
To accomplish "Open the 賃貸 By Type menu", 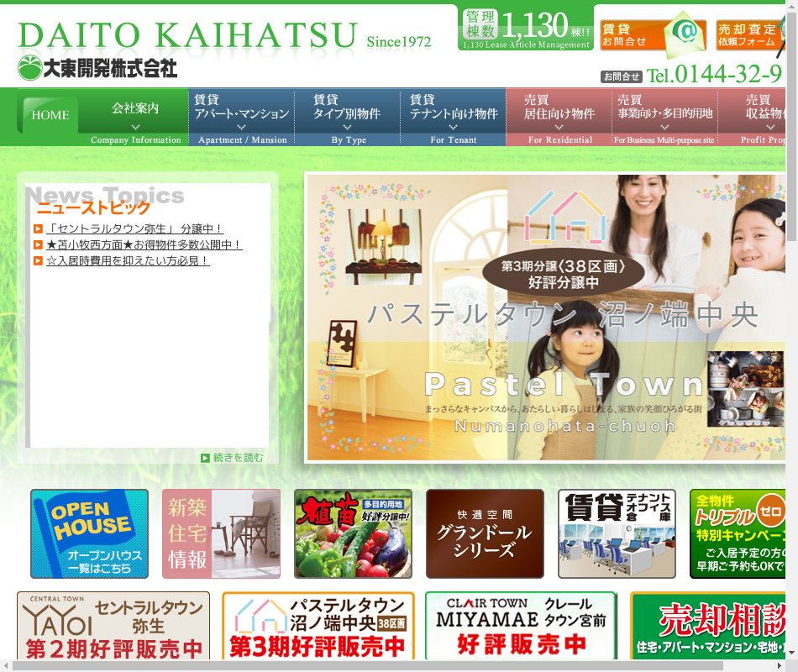I will tap(348, 118).
